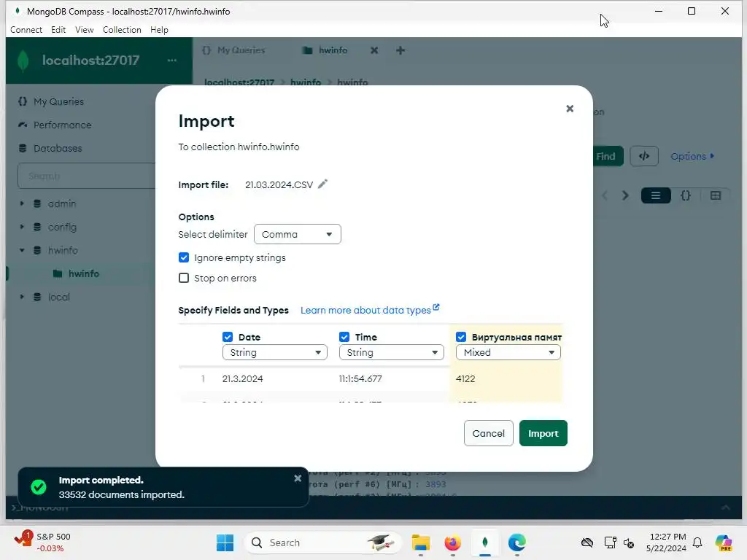Click localhost:27017 in breadcrumb
This screenshot has height=560, width=747.
239,82
